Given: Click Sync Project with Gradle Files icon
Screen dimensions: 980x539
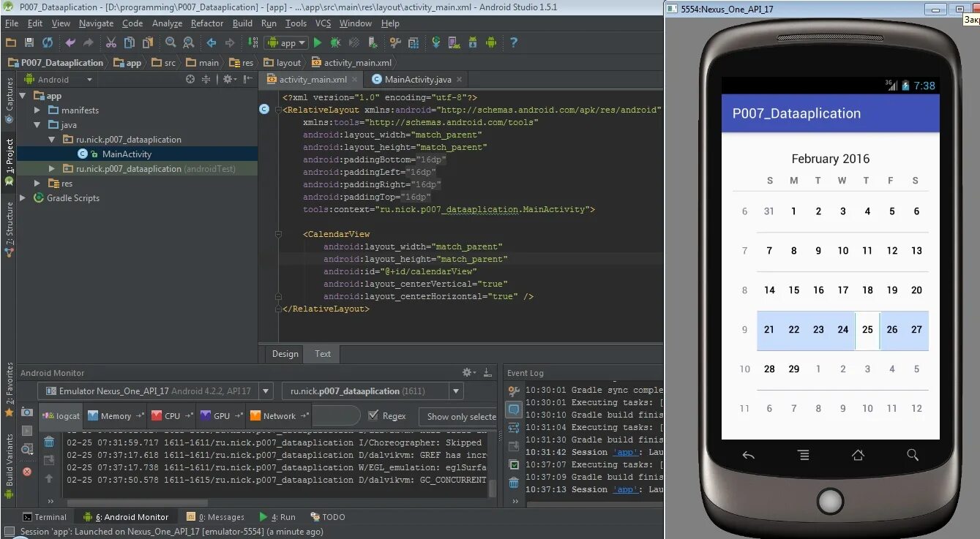Looking at the screenshot, I should coord(435,43).
